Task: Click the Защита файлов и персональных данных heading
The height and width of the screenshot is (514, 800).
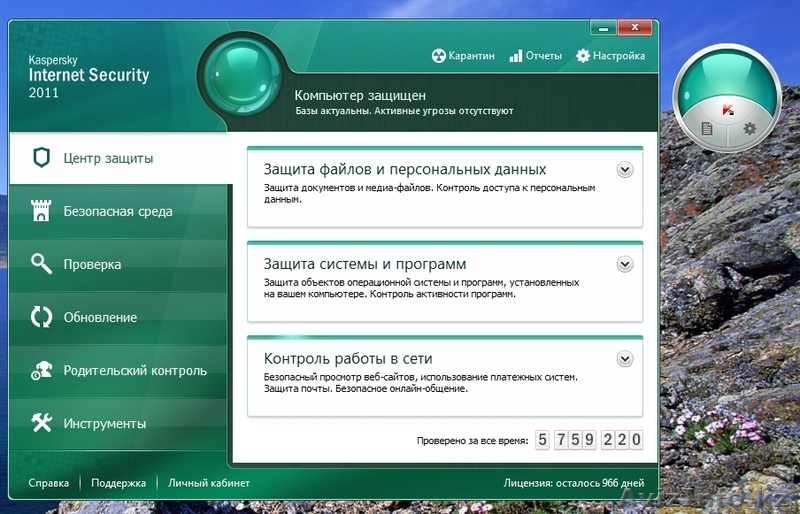Action: coord(405,169)
